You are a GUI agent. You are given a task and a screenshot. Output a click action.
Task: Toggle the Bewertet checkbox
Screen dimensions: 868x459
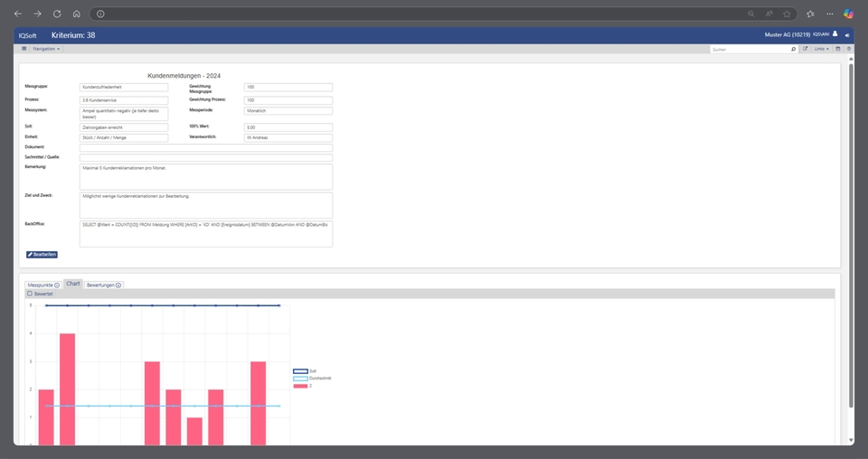click(x=30, y=294)
